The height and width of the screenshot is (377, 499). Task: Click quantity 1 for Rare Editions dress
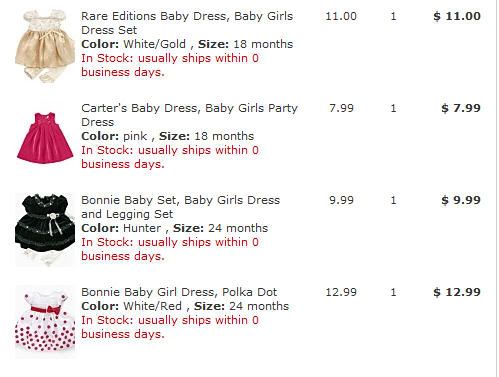point(393,16)
